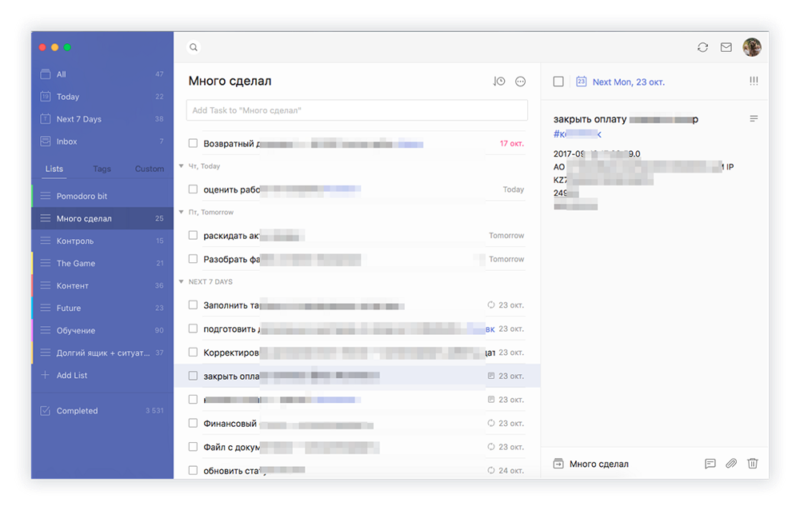Click the sync refresh icon
This screenshot has width=800, height=510.
click(x=703, y=47)
